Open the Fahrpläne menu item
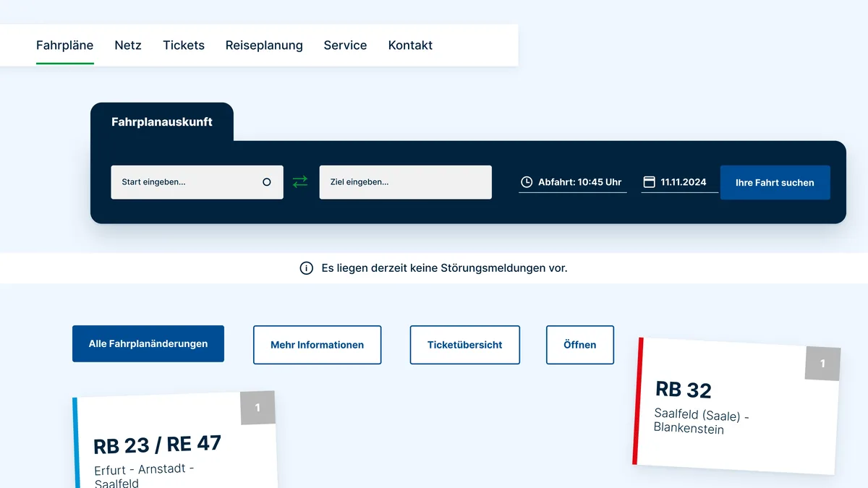868x488 pixels. (65, 45)
